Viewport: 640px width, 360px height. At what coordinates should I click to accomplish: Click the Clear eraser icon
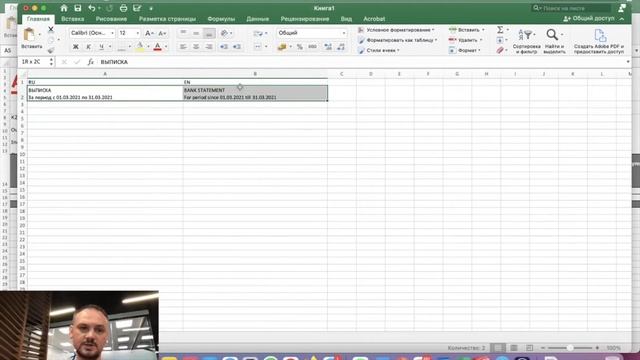click(500, 50)
